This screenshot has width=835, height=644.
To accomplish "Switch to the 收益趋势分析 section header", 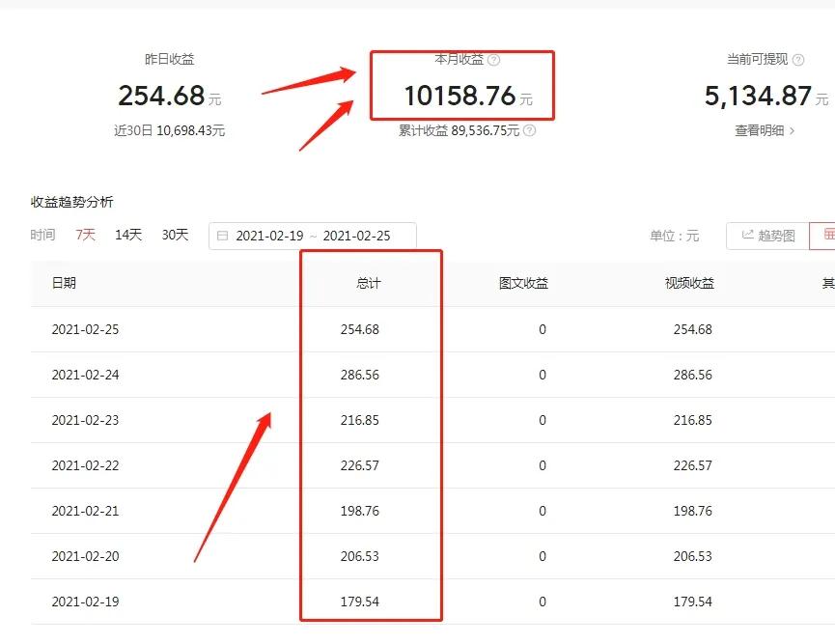I will (71, 202).
